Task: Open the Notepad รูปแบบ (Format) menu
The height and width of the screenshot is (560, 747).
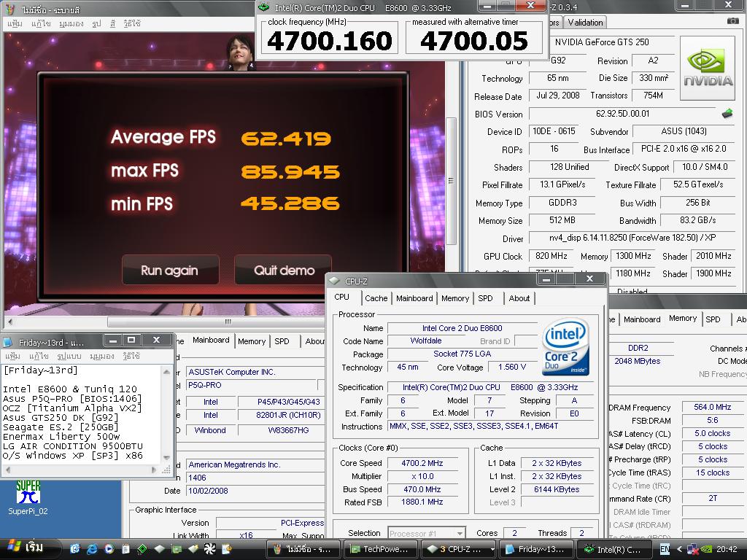Action: point(69,356)
